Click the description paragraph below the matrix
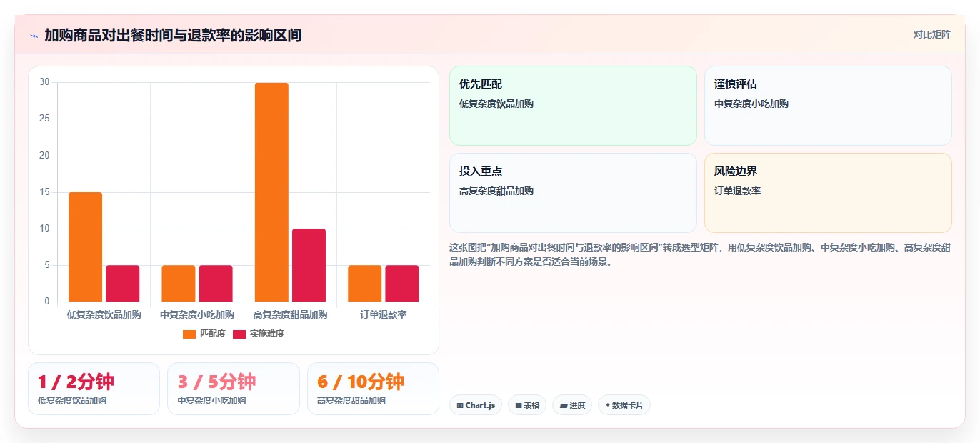This screenshot has width=980, height=443. (700, 254)
